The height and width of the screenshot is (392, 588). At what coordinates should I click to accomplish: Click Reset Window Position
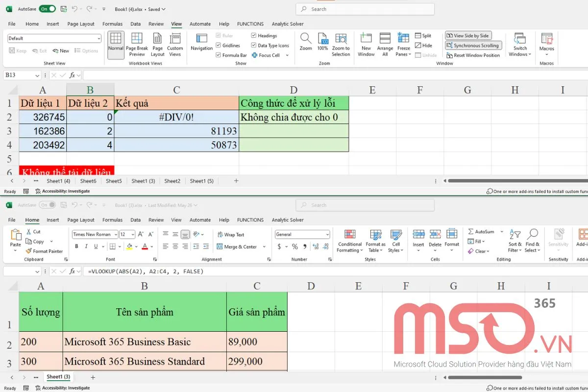tap(473, 55)
